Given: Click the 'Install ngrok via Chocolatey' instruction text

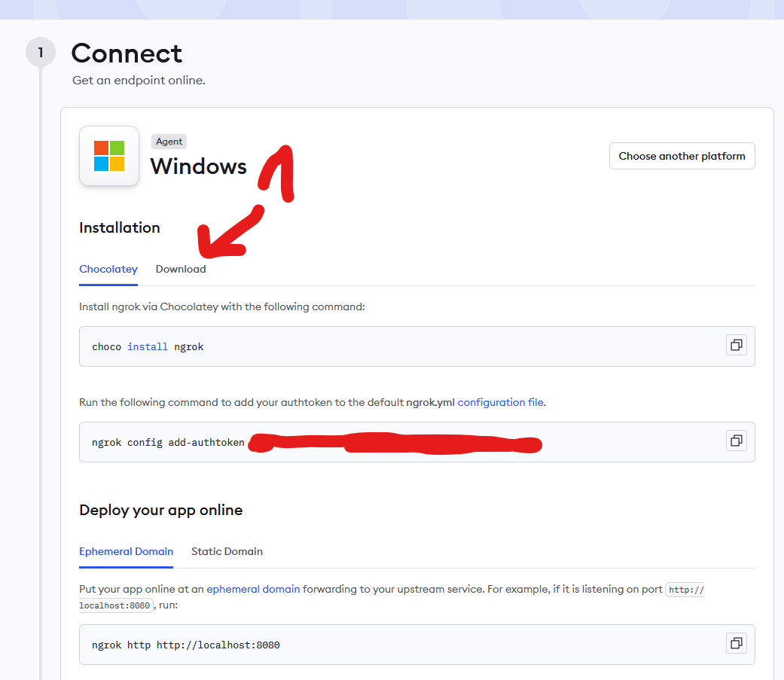Looking at the screenshot, I should pos(222,306).
